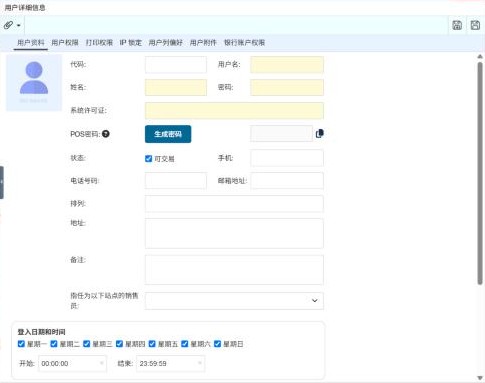Focus the 排列 input field

coord(234,204)
